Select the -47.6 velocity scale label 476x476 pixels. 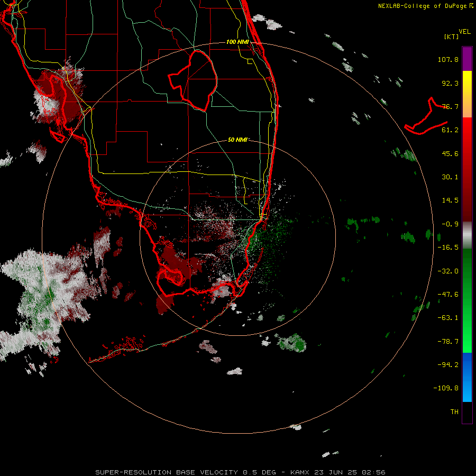coord(448,295)
